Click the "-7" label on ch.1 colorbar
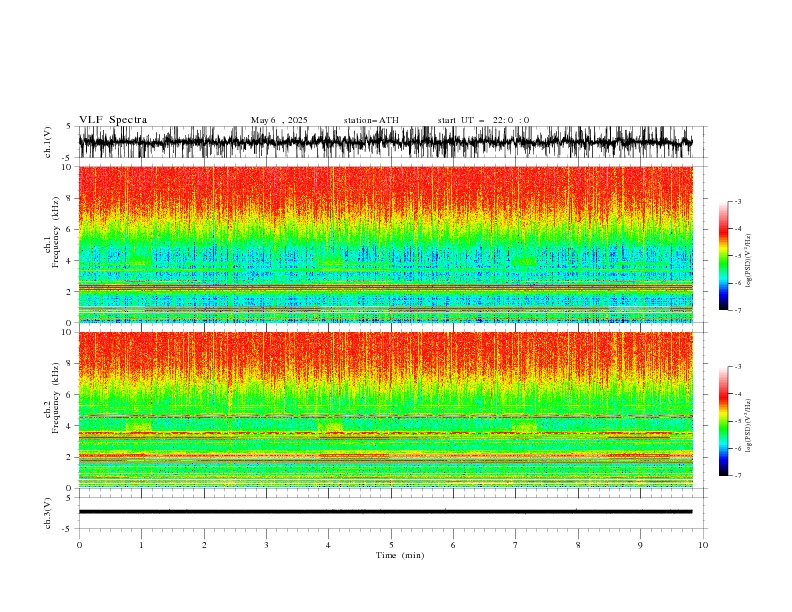Screen dimensions: 792x612 pyautogui.click(x=737, y=311)
